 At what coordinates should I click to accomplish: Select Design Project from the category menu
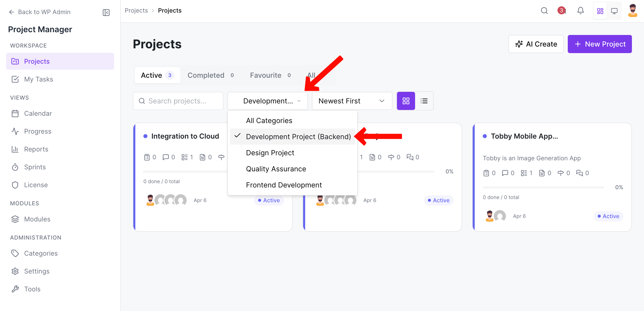tap(270, 152)
